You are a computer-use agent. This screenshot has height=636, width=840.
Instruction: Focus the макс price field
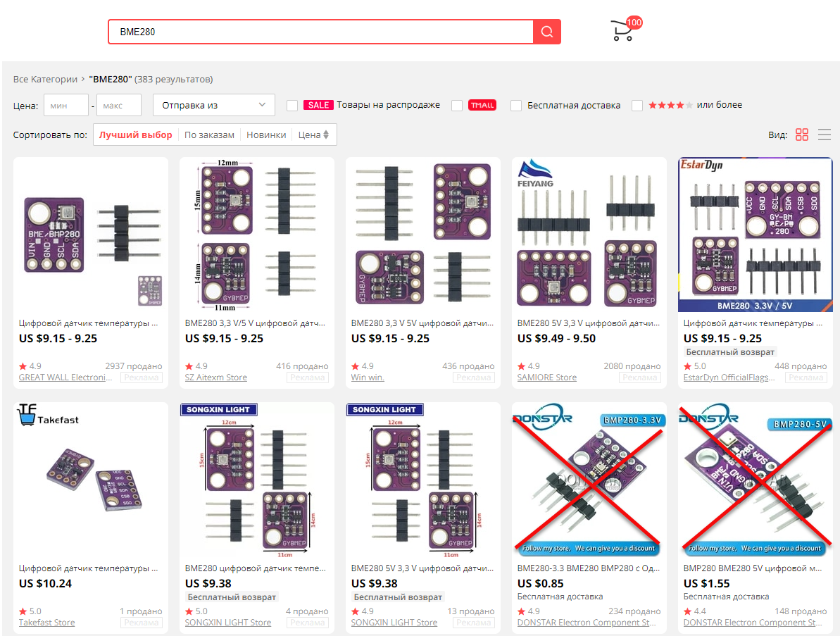point(119,105)
